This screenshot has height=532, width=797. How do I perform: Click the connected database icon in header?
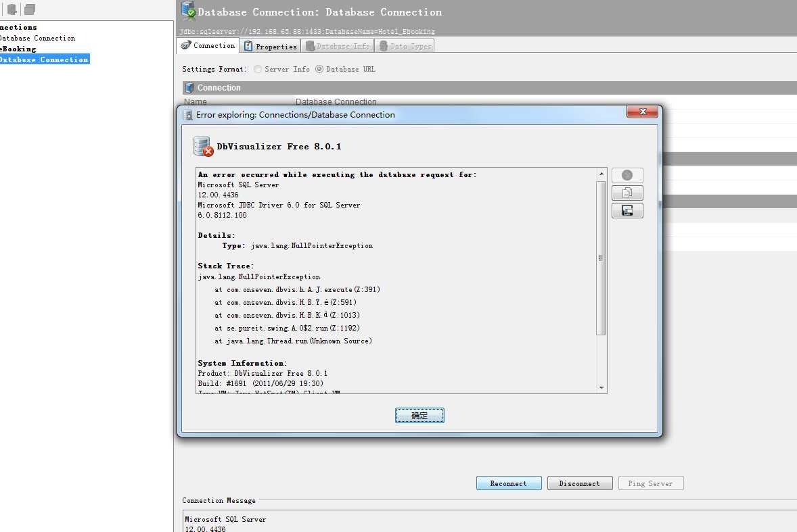189,11
